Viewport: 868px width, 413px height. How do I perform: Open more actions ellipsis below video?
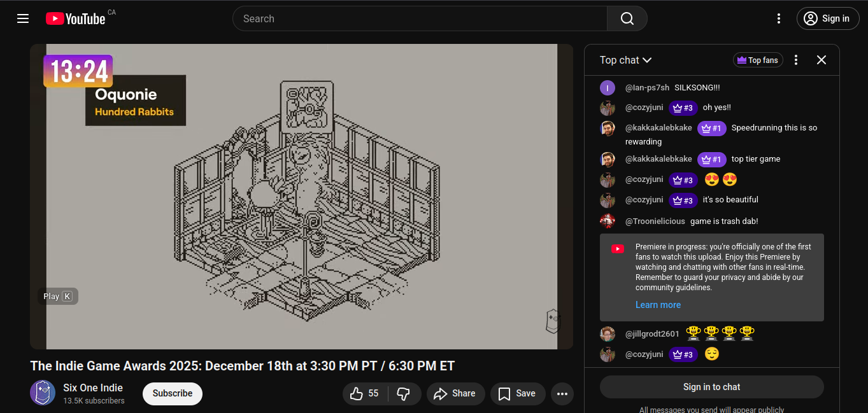tap(562, 394)
